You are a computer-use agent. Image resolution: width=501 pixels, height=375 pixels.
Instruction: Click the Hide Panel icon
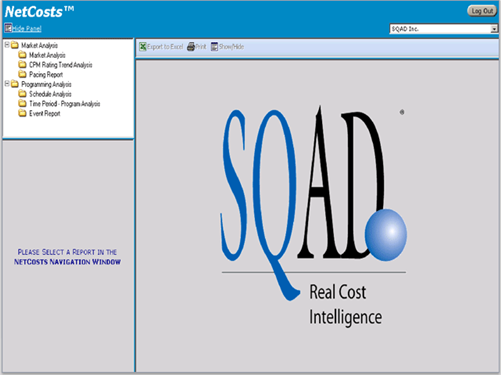point(8,28)
